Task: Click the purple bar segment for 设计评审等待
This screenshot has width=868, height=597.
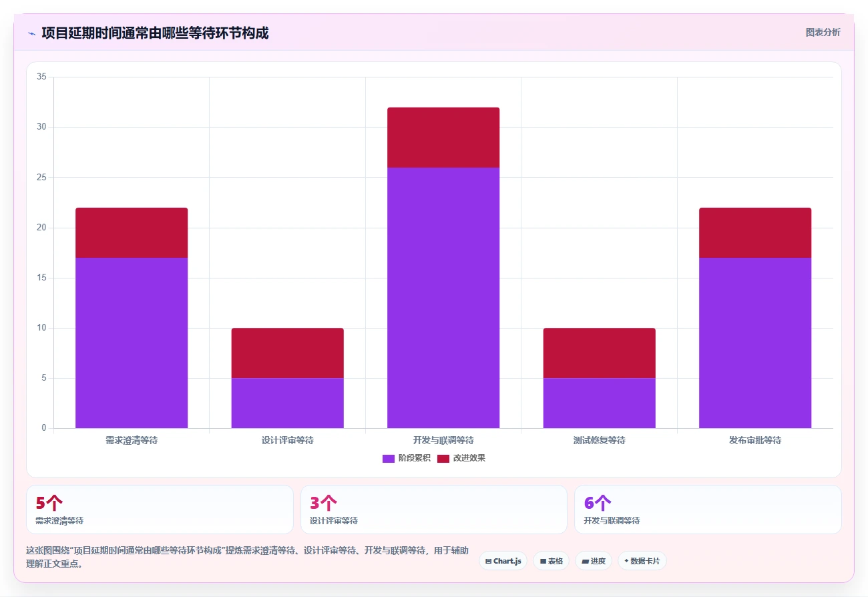Action: pyautogui.click(x=287, y=403)
